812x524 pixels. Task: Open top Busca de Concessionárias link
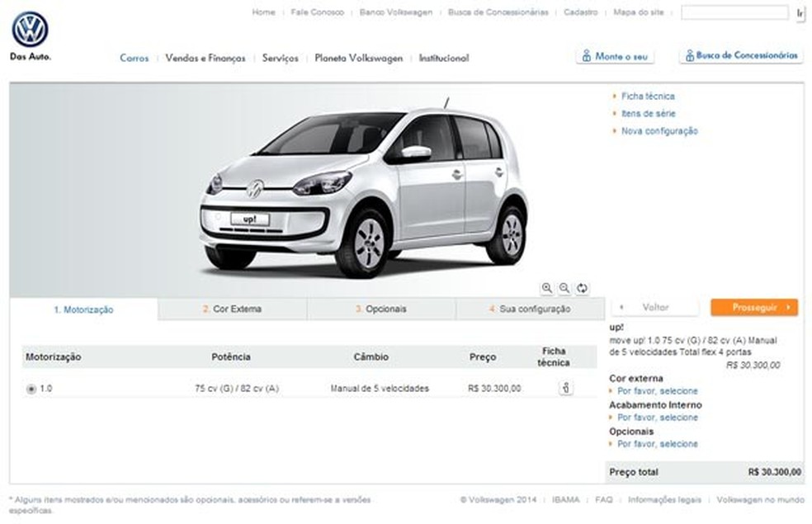pos(498,12)
